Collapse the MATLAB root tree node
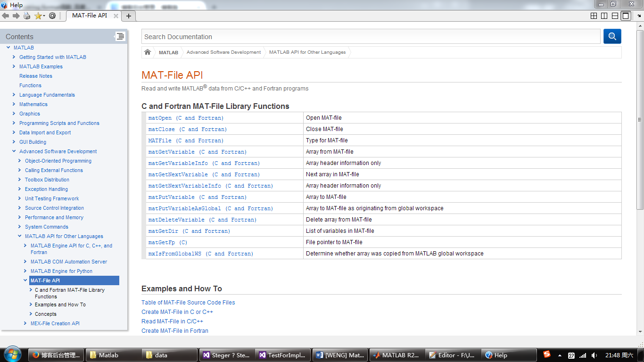Screen dimensions: 644x362 pyautogui.click(x=8, y=48)
